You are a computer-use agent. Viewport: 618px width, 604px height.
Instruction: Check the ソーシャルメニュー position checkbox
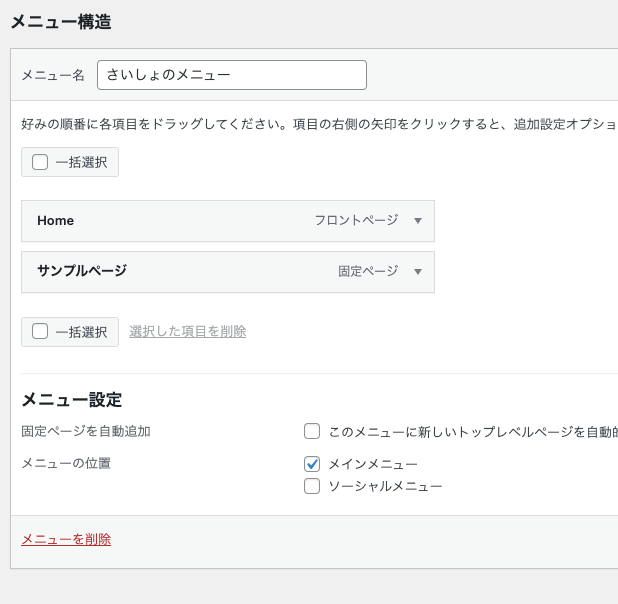[x=312, y=486]
